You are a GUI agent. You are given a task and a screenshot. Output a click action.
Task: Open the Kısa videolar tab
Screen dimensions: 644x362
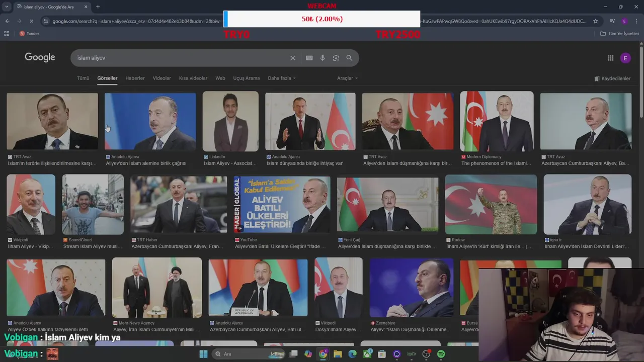193,78
